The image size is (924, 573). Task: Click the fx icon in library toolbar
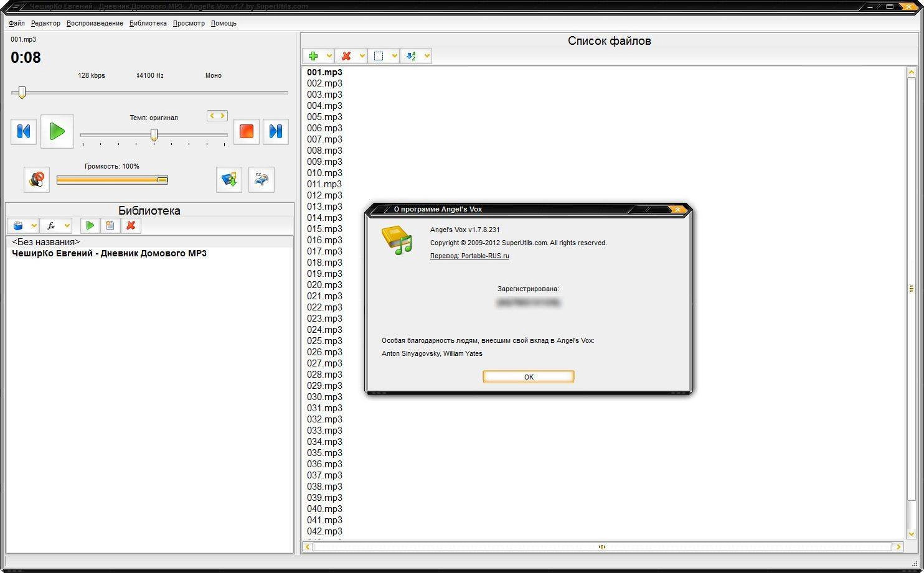coord(51,226)
